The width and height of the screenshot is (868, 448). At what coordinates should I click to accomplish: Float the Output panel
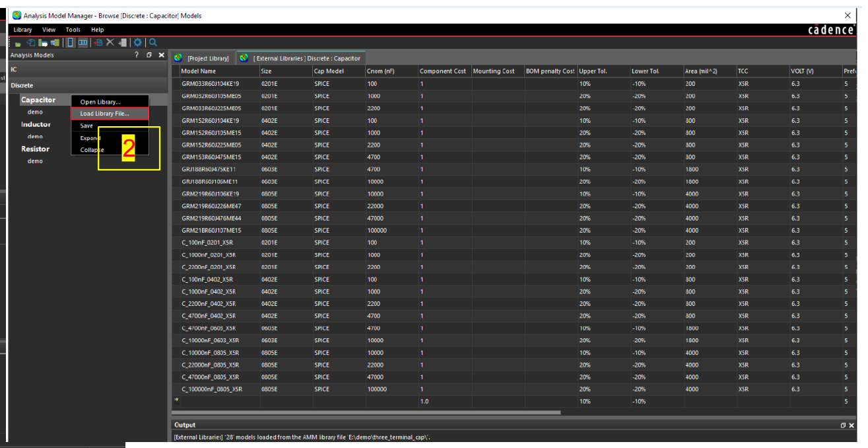[843, 426]
